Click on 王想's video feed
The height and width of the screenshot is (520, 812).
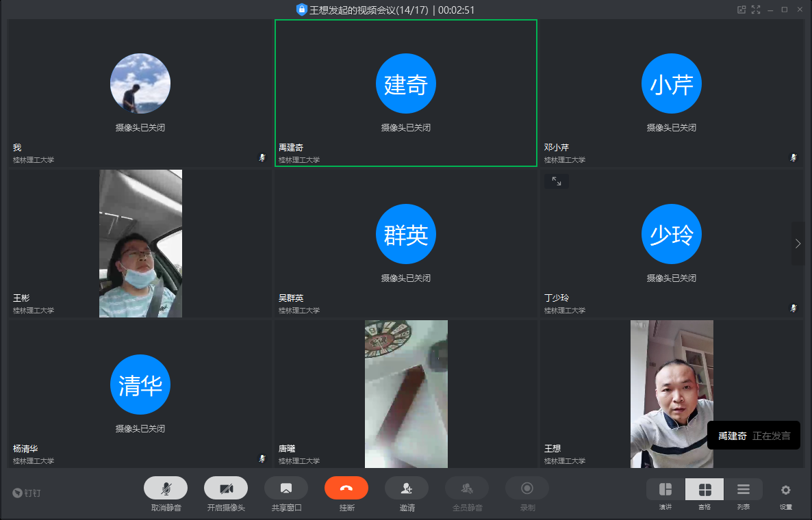(x=672, y=394)
